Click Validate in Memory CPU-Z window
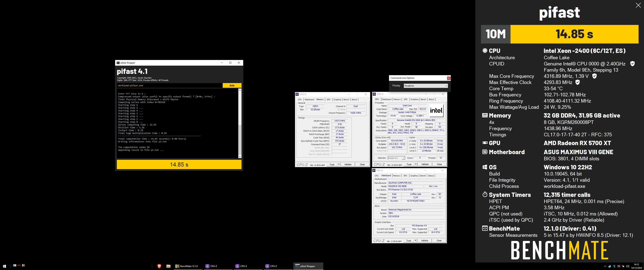Screen dimensions: 644x270 [348, 165]
